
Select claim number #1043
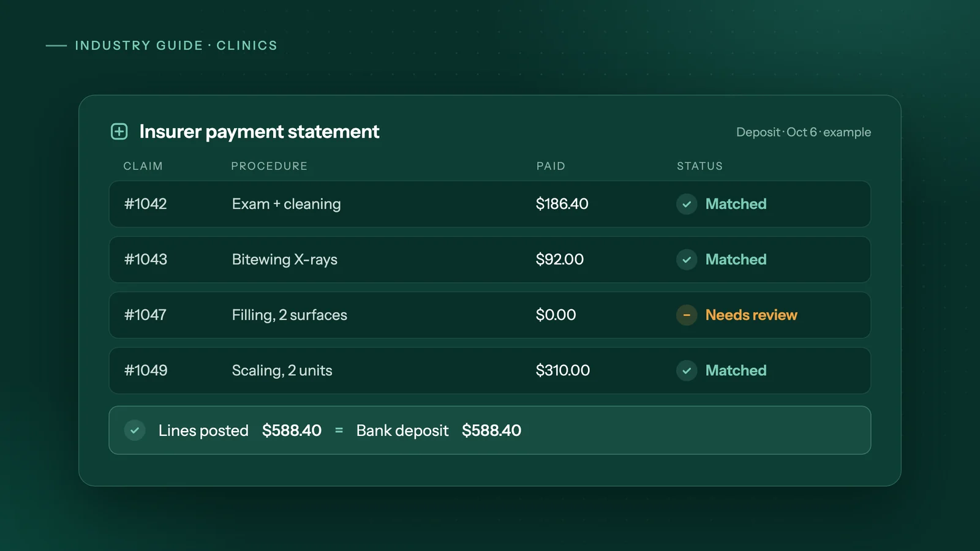(x=146, y=260)
